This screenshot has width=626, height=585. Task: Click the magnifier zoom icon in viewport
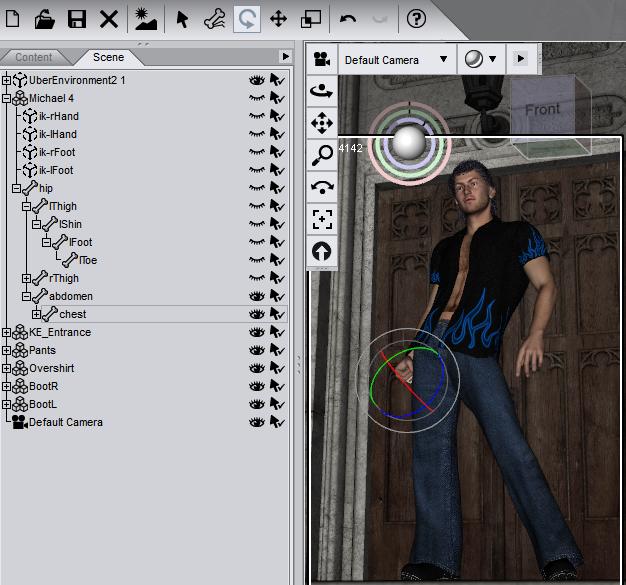tap(322, 155)
